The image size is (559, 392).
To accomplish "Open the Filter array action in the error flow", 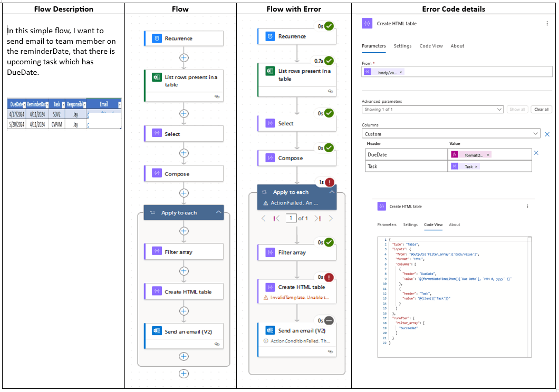I will [x=296, y=252].
